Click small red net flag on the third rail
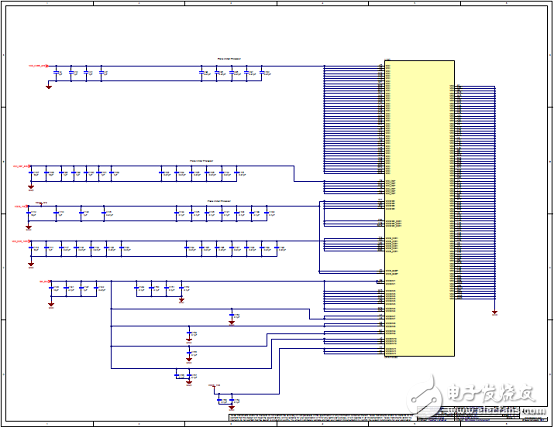The height and width of the screenshot is (427, 554). click(41, 203)
